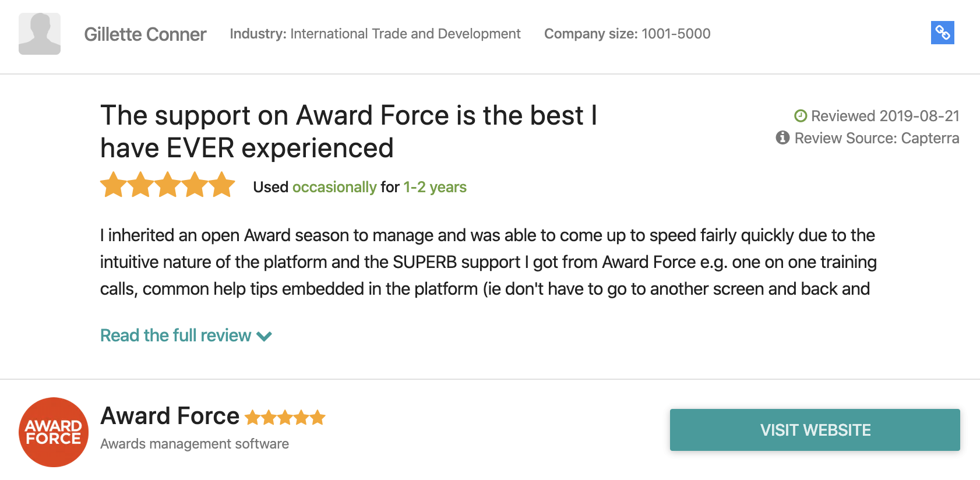Click the Award Force round logo
The image size is (980, 480).
[54, 432]
